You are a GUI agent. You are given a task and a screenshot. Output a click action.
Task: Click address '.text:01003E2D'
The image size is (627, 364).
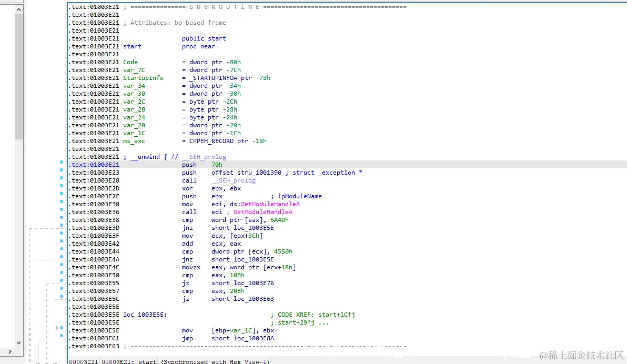pos(94,188)
